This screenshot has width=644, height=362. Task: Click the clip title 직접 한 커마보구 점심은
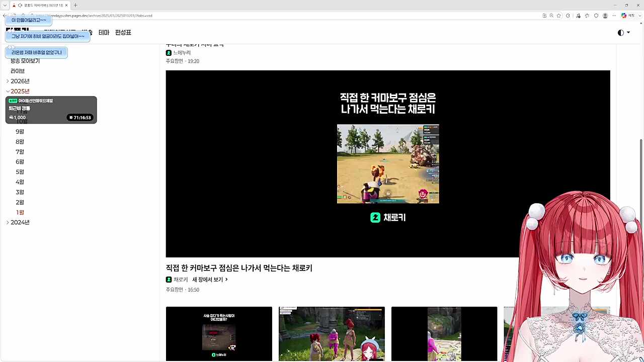coord(239,268)
